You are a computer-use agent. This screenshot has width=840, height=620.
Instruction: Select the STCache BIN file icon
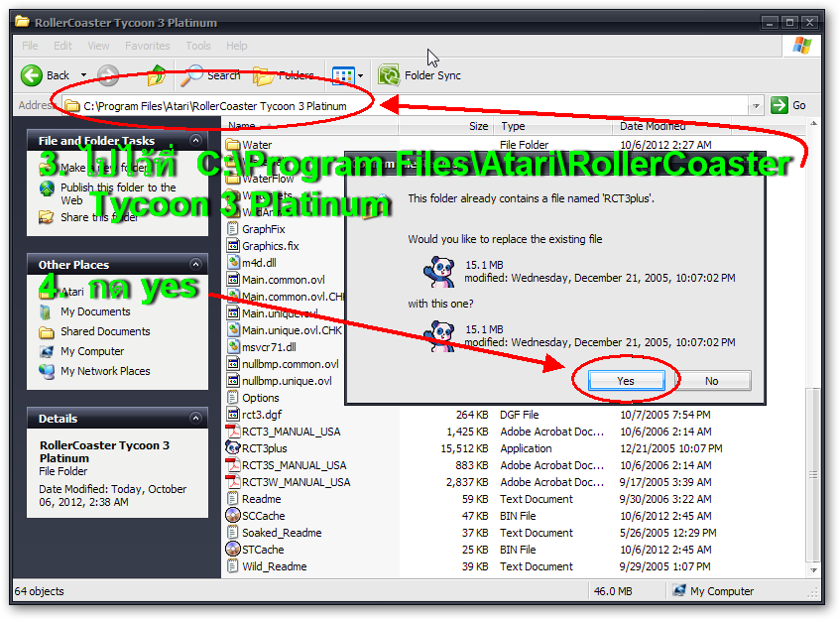pyautogui.click(x=232, y=550)
